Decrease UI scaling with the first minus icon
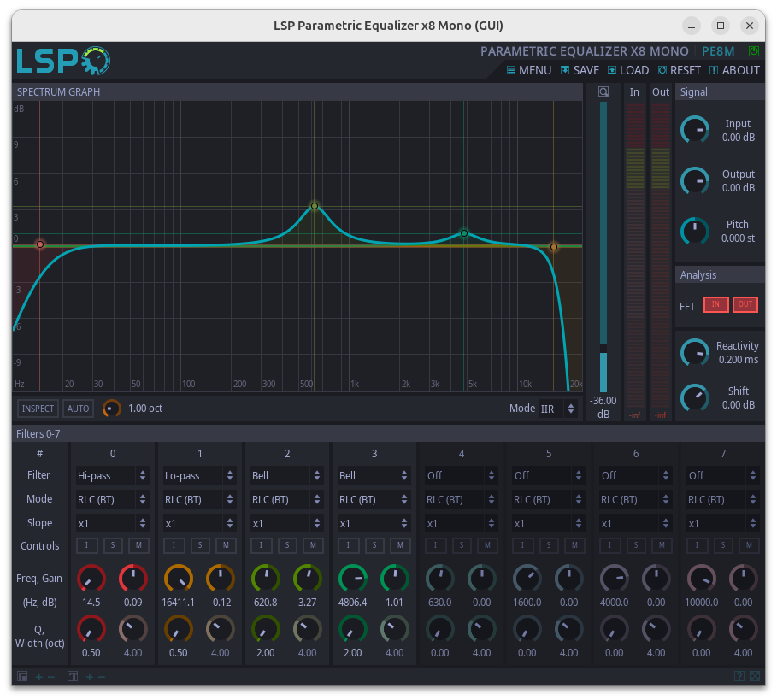This screenshot has width=777, height=700. [51, 677]
